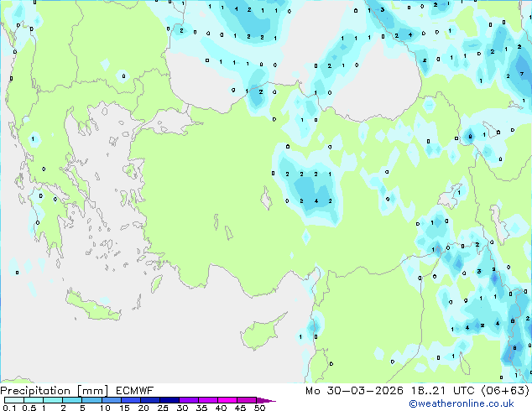Select the 2–5 mm legend color swatch
The width and height of the screenshot is (532, 411).
point(72,400)
